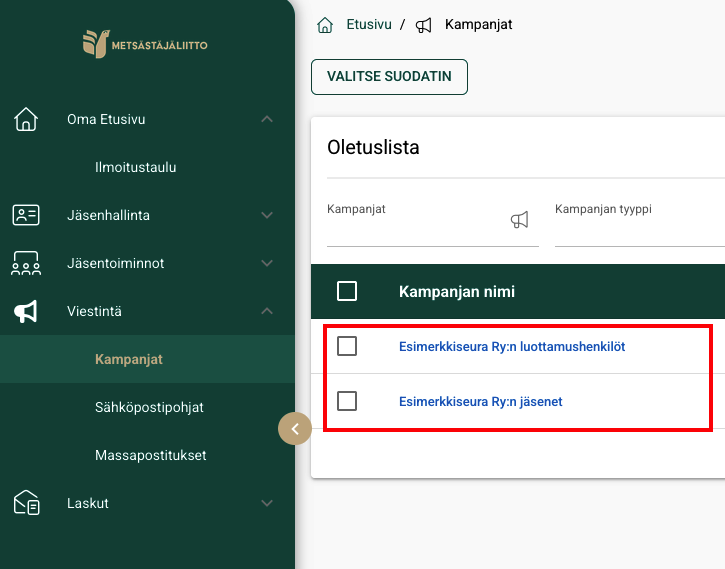725x569 pixels.
Task: Select the Jäsentoiminnot menu label
Action: (x=116, y=263)
